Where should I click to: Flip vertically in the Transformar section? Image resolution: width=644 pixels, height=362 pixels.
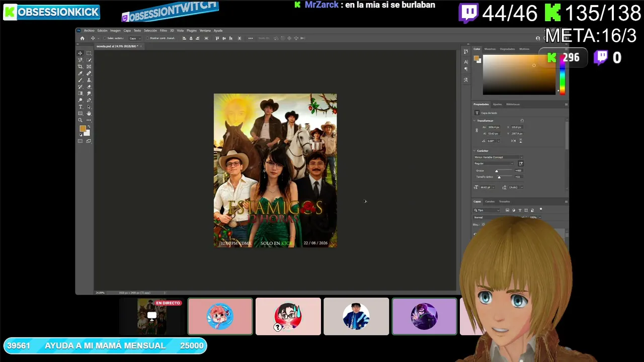[x=520, y=141]
